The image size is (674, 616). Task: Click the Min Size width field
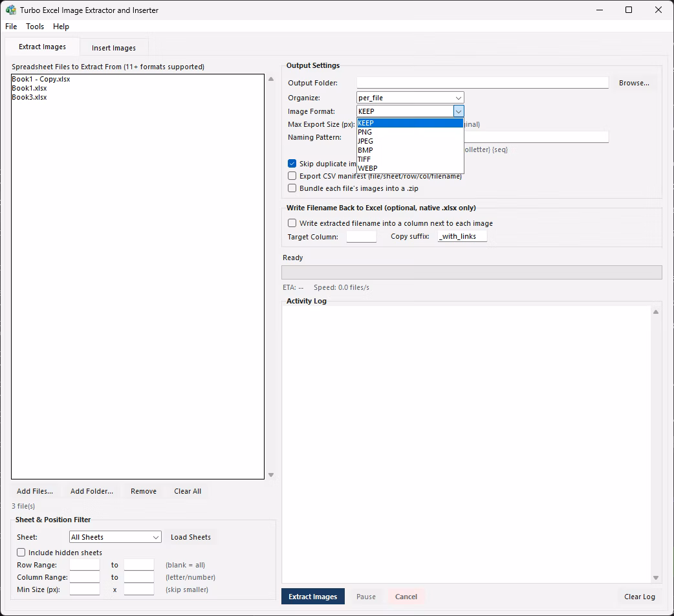coord(85,589)
